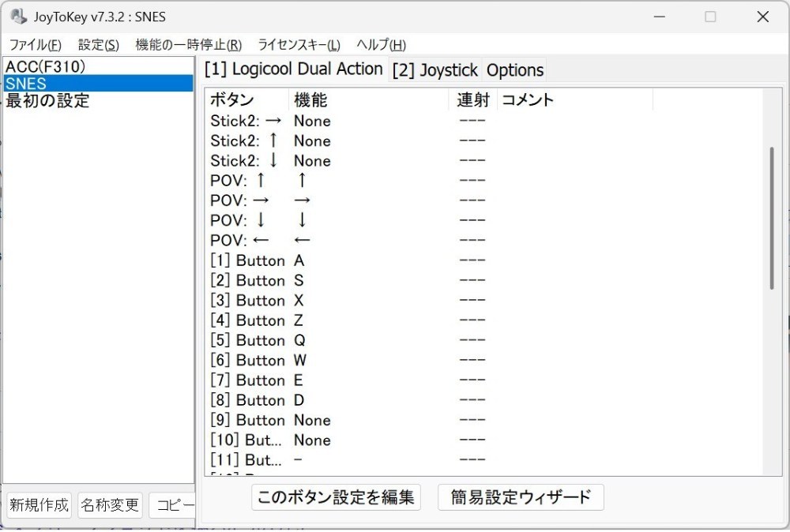Click the 連射 column header
The height and width of the screenshot is (532, 790).
tap(472, 99)
